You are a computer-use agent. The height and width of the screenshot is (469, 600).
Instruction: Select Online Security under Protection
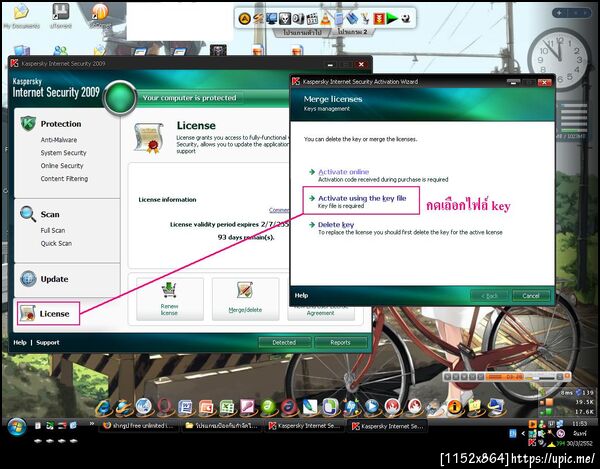62,166
